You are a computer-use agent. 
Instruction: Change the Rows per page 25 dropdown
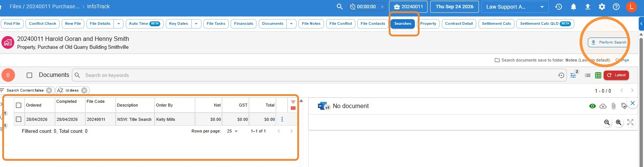pyautogui.click(x=232, y=131)
